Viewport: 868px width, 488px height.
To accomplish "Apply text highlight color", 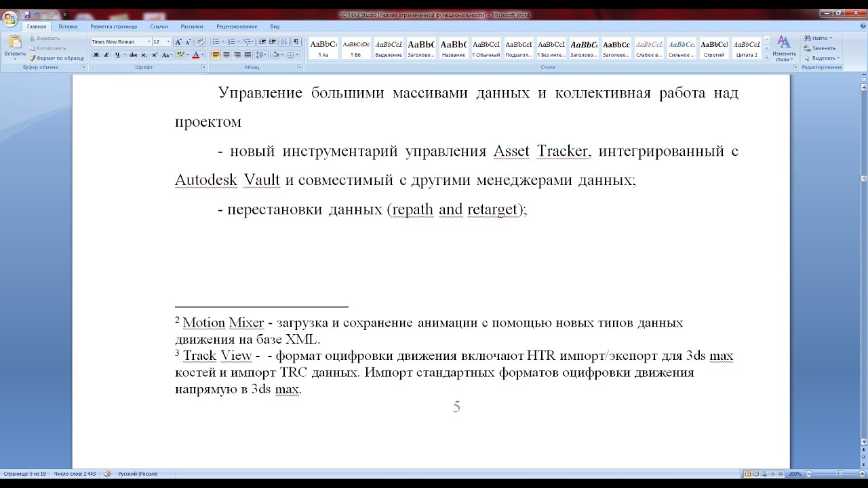I will tap(180, 55).
